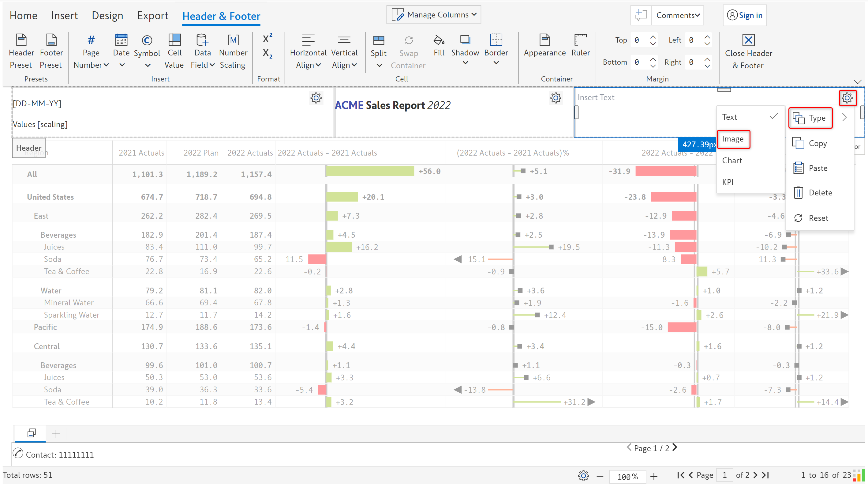
Task: Choose Delete from the context menu
Action: (x=820, y=193)
